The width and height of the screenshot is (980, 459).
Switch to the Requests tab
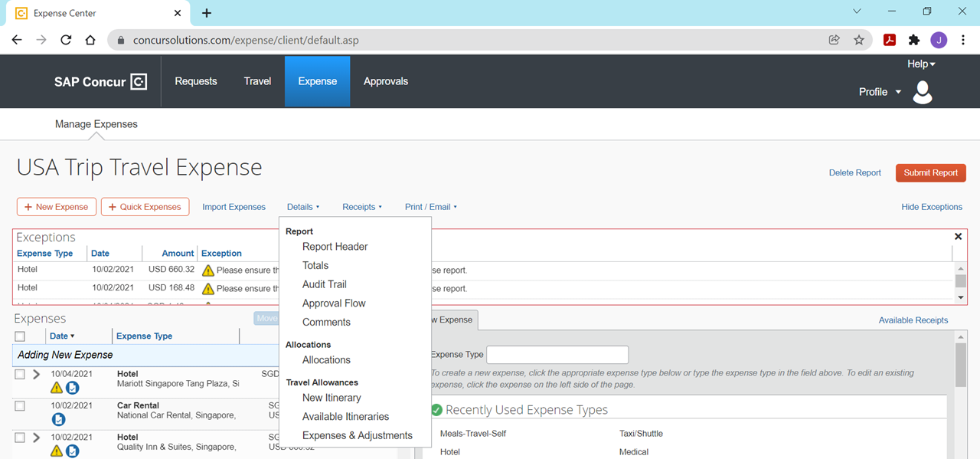[196, 81]
